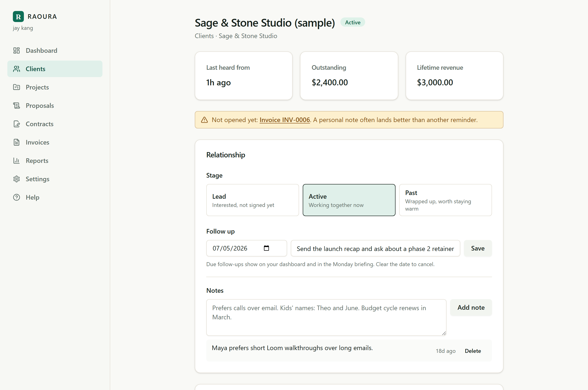Click the Reports bar chart icon
Image resolution: width=588 pixels, height=390 pixels.
17,161
